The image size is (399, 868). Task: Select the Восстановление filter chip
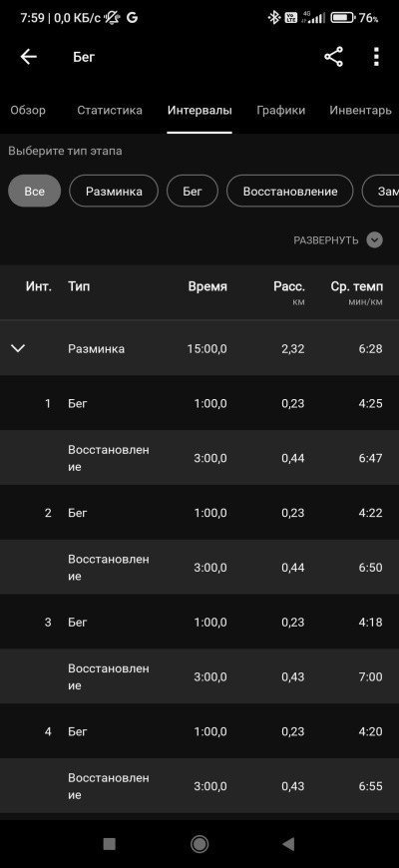tap(290, 191)
